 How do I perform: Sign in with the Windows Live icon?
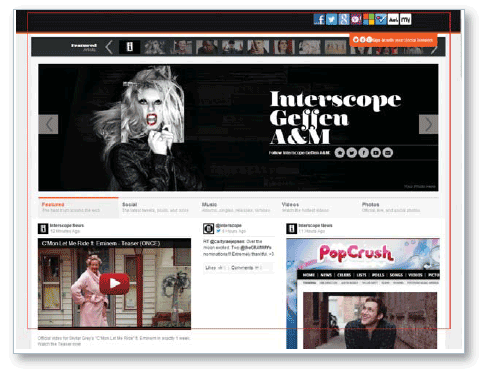pyautogui.click(x=368, y=19)
